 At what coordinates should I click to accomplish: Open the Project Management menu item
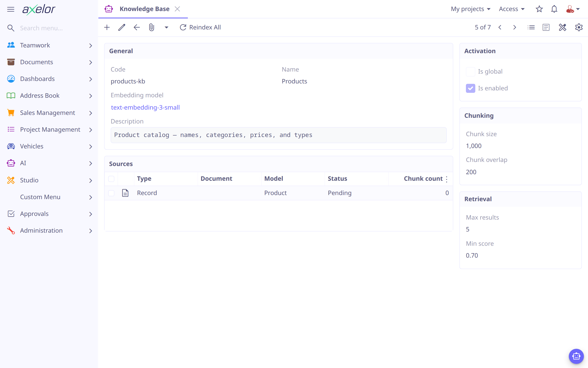(x=49, y=129)
